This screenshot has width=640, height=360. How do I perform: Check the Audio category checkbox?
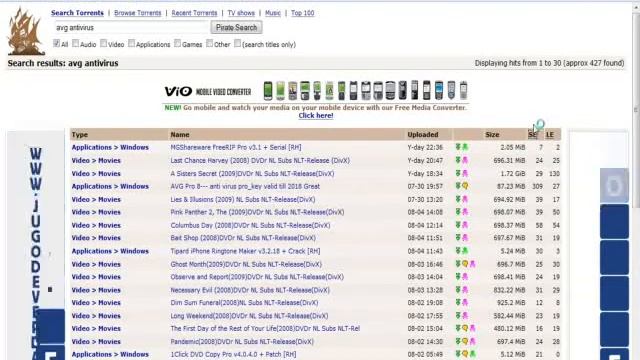pyautogui.click(x=76, y=43)
